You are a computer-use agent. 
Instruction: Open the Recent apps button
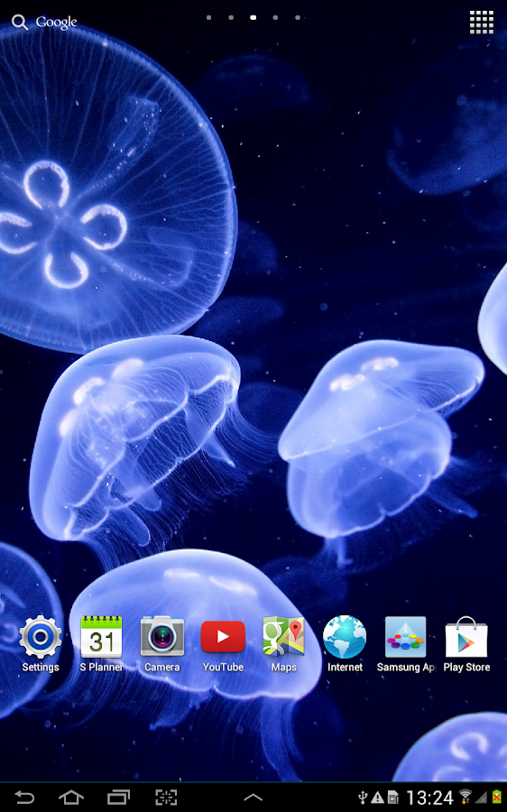[x=118, y=797]
